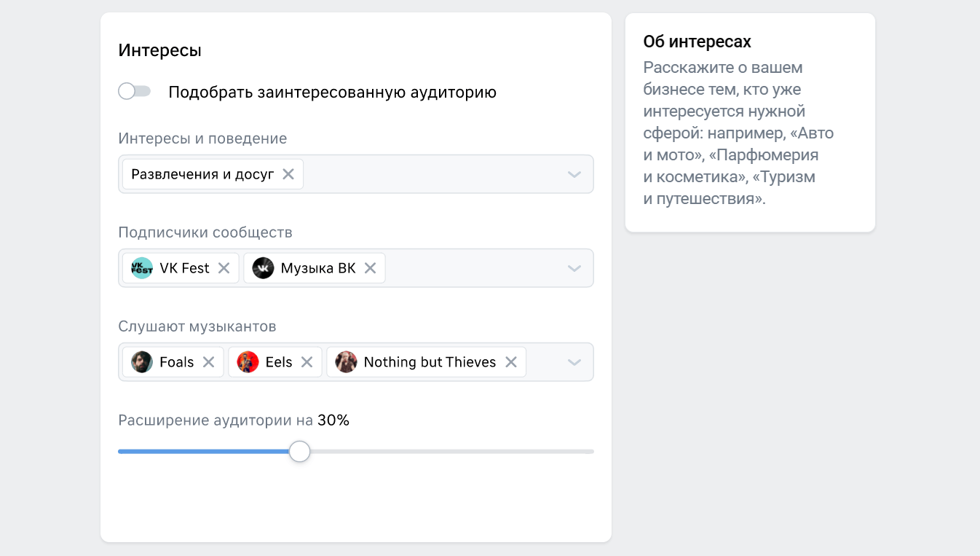The height and width of the screenshot is (556, 980).
Task: Click the Интересы section heading
Action: [159, 50]
